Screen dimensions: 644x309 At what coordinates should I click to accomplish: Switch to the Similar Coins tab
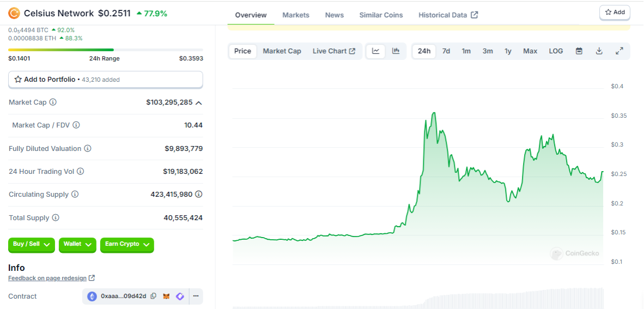381,15
